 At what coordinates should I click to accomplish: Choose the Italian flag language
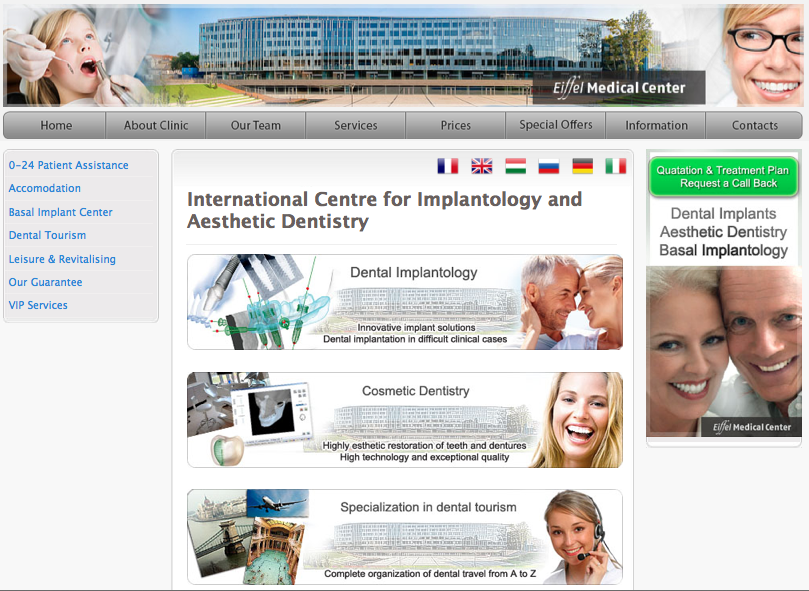(x=616, y=166)
